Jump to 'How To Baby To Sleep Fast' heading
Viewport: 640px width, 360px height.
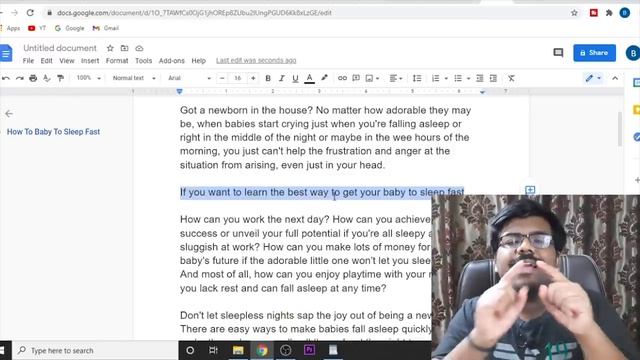(x=53, y=132)
